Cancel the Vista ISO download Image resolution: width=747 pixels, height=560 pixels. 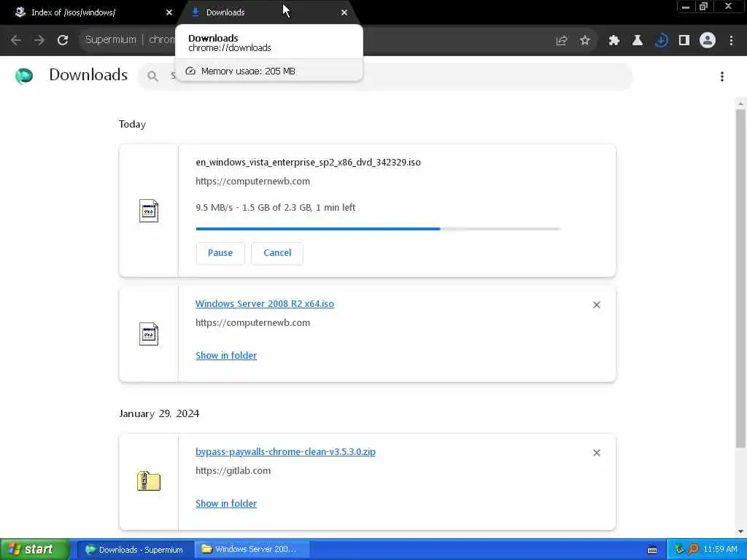(x=277, y=253)
